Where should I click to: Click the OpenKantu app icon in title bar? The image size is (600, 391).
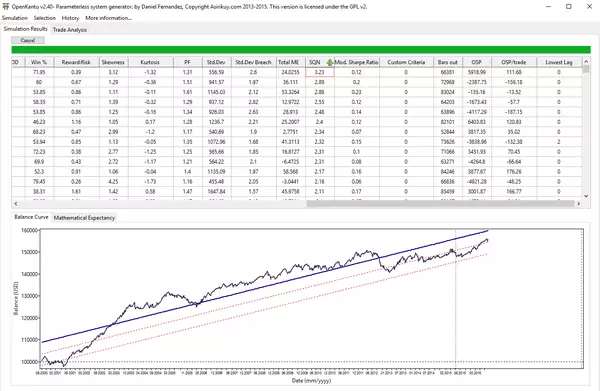[5, 7]
